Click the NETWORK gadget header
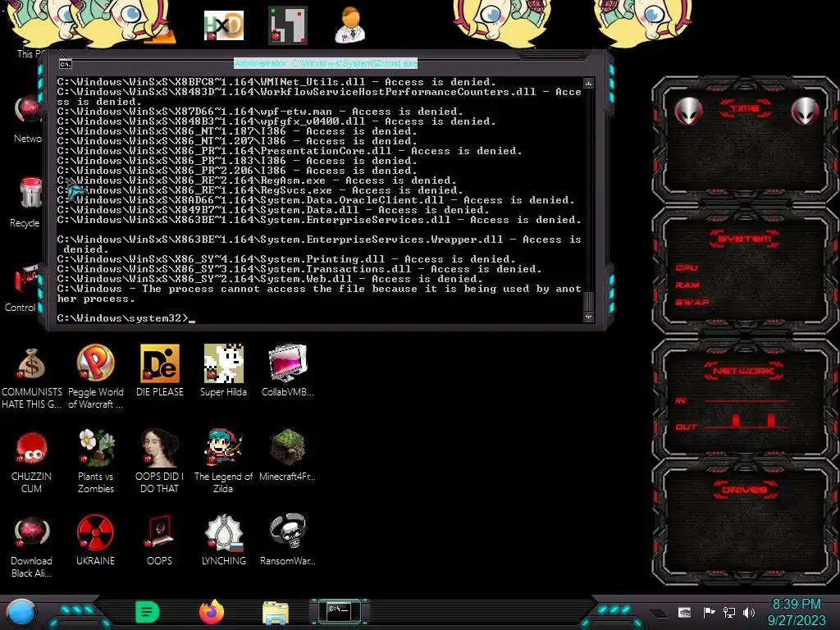This screenshot has height=630, width=840. [x=743, y=371]
